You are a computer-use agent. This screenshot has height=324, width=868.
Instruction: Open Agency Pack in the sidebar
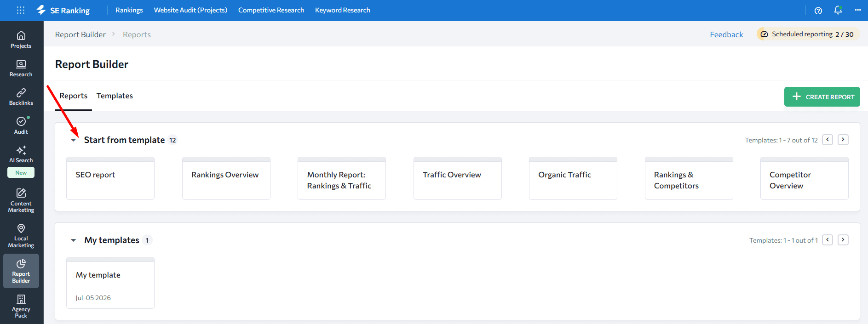[x=21, y=306]
